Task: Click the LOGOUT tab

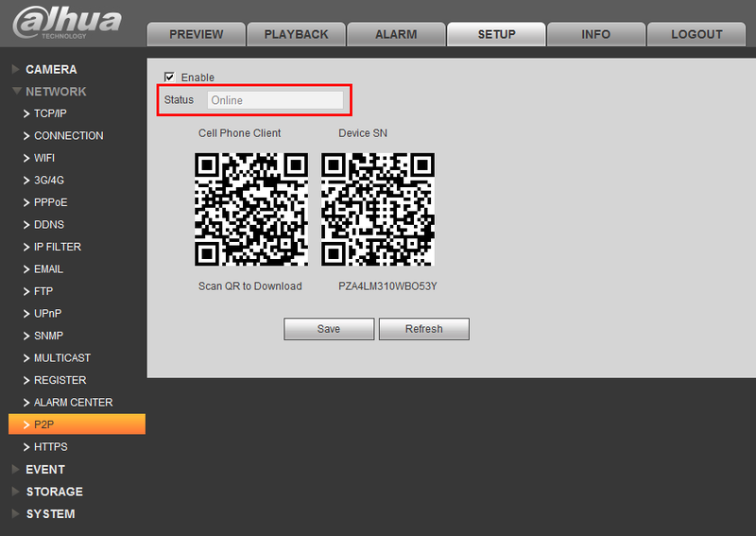Action: point(696,34)
